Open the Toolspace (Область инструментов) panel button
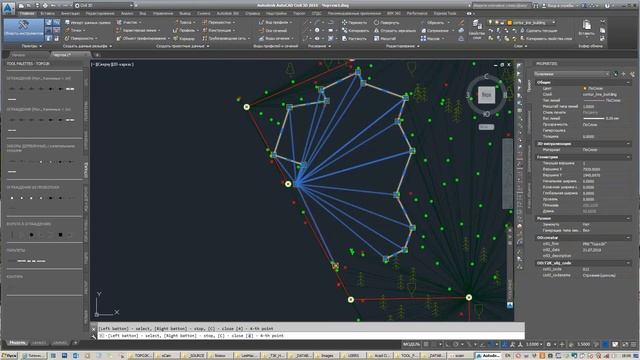The width and height of the screenshot is (640, 360). (23, 30)
